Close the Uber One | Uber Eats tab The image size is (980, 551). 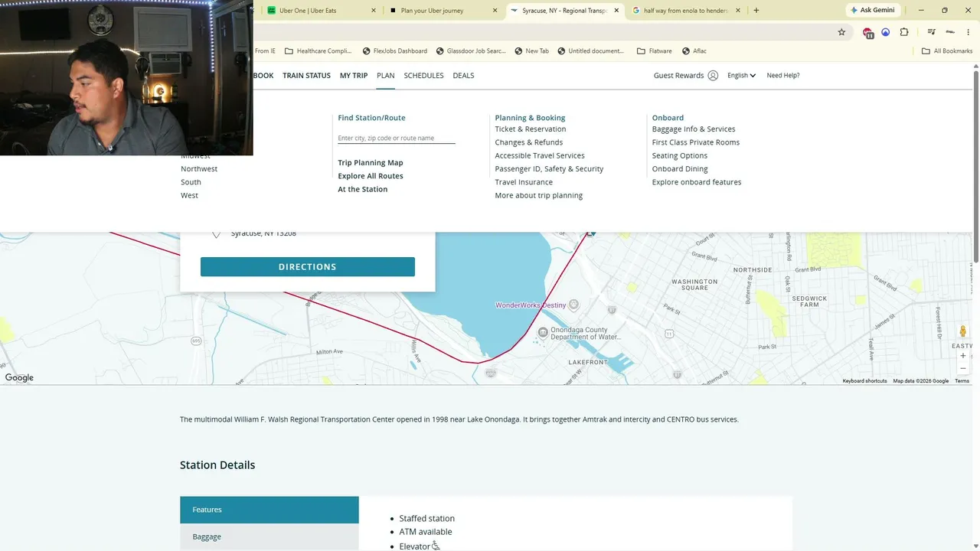[x=374, y=11]
